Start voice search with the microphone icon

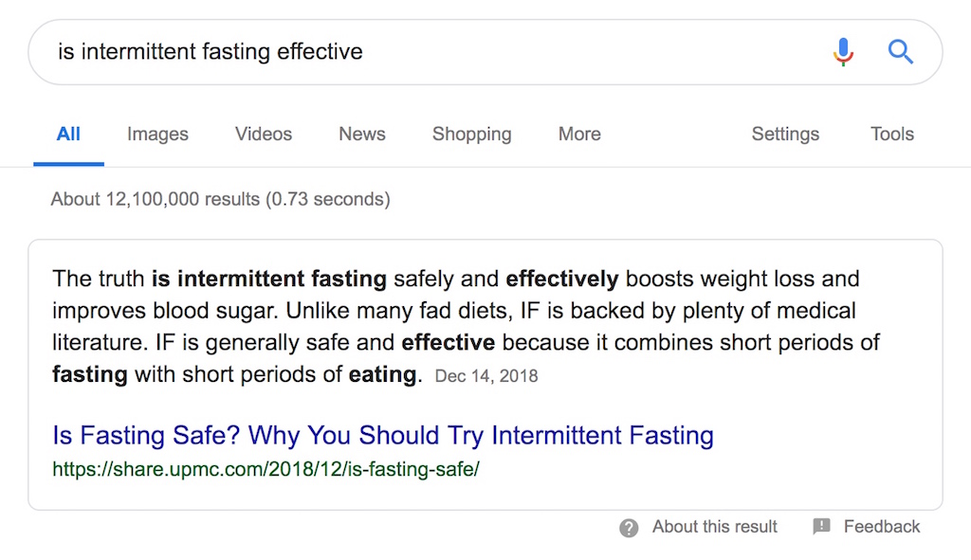point(843,51)
